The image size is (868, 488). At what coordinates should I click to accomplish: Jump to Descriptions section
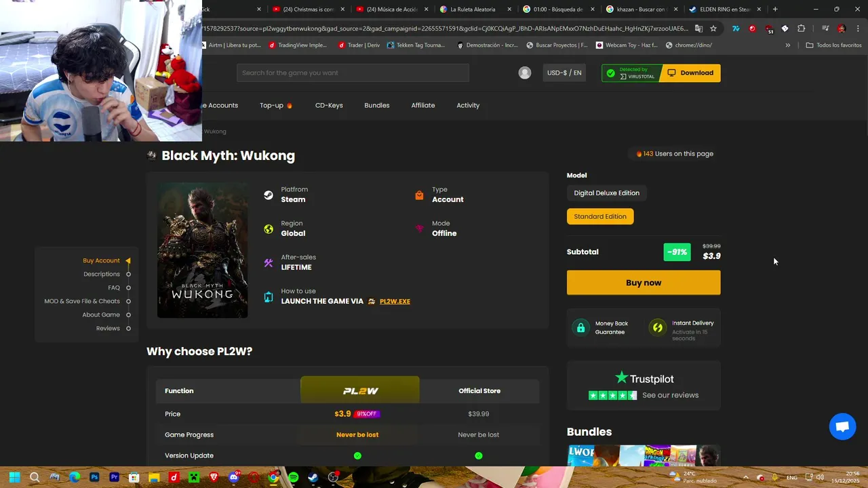[x=102, y=274]
